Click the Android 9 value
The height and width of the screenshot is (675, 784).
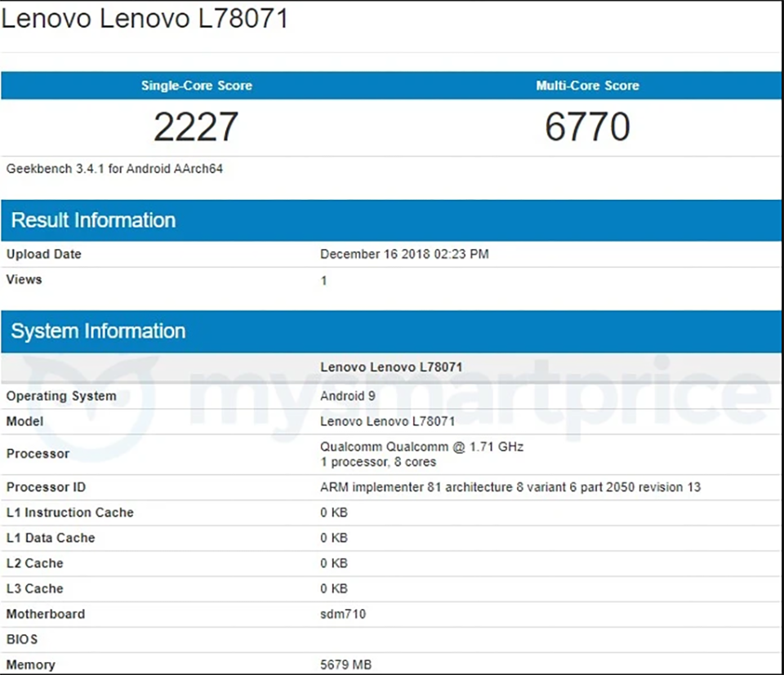pyautogui.click(x=348, y=396)
